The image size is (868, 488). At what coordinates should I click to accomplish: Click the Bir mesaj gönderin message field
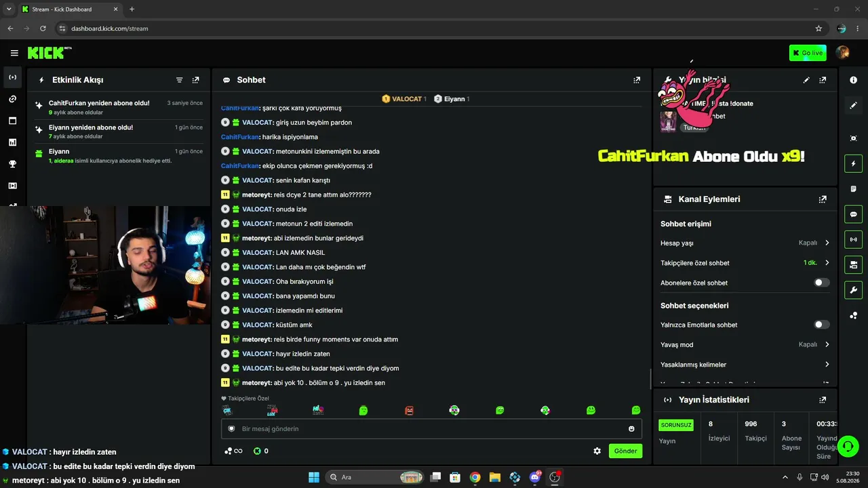(x=431, y=429)
